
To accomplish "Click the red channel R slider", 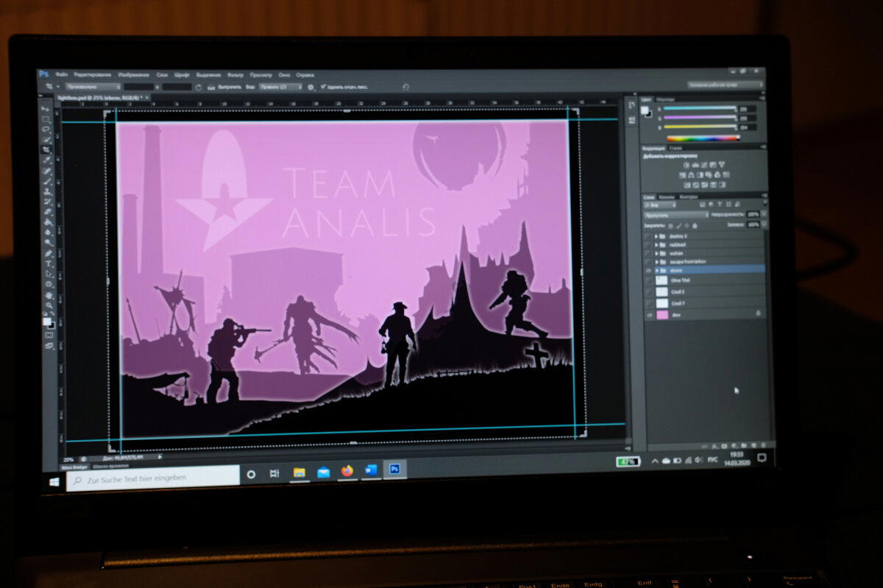I will 701,108.
